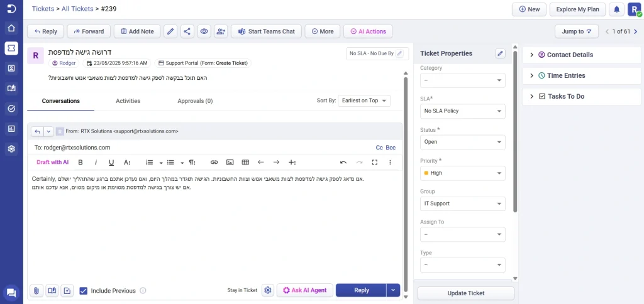Switch to the Conversations tab
The image size is (644, 304).
coord(61,101)
